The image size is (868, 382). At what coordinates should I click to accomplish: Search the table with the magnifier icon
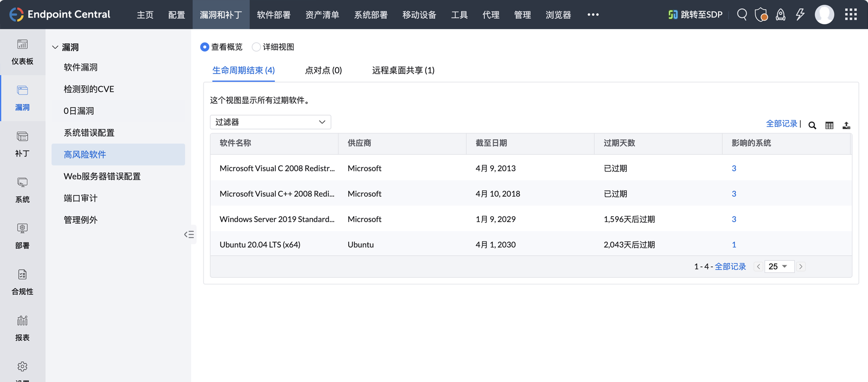(812, 125)
